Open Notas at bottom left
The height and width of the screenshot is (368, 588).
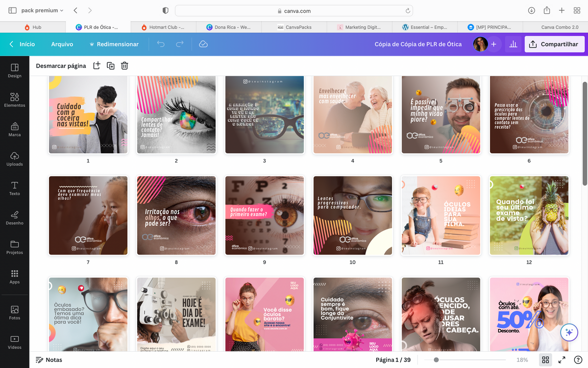click(49, 360)
